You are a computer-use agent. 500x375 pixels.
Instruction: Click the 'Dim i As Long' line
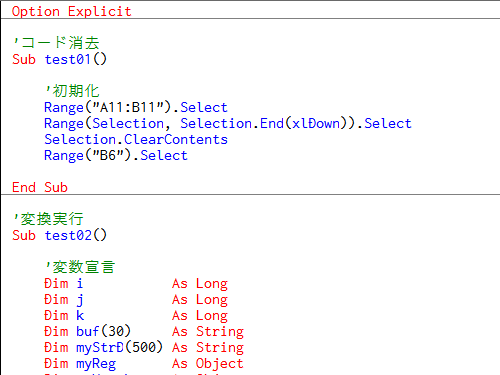(136, 283)
